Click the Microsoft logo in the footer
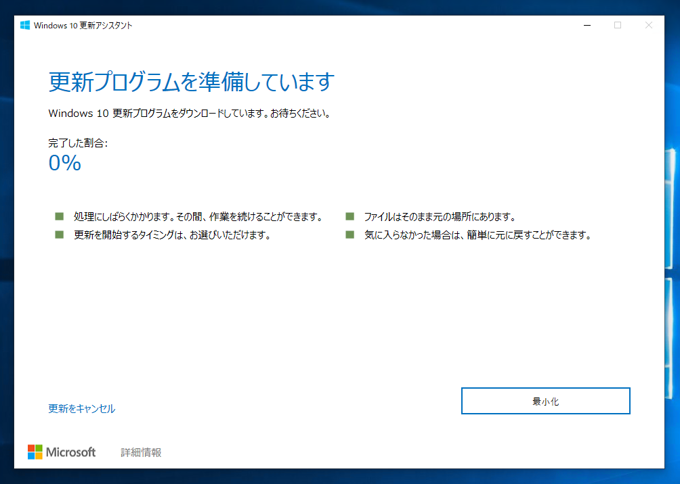Screen dimensions: 680x484 (62, 452)
